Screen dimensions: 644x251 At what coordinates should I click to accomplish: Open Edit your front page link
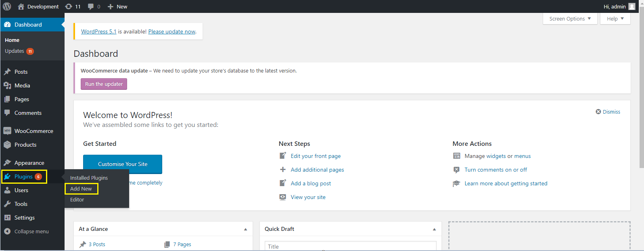316,156
